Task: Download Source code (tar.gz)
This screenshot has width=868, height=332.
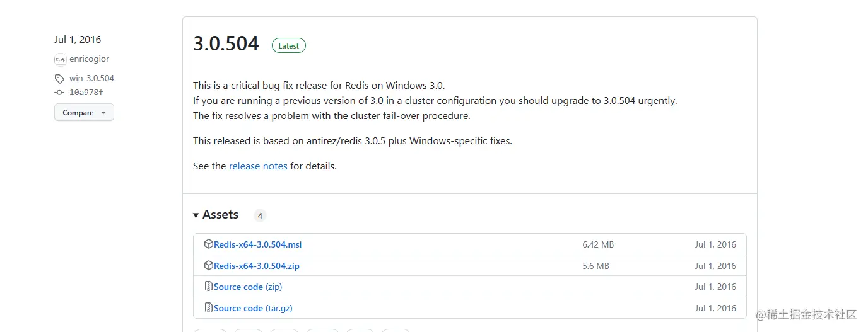Action: pyautogui.click(x=253, y=308)
